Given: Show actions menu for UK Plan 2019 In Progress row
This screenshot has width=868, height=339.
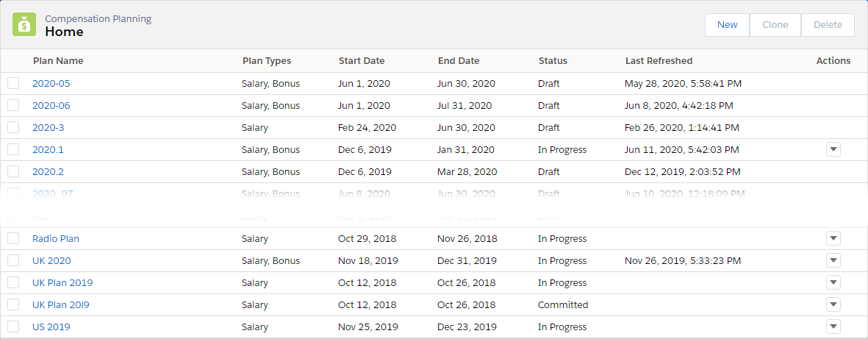Looking at the screenshot, I should tap(833, 283).
